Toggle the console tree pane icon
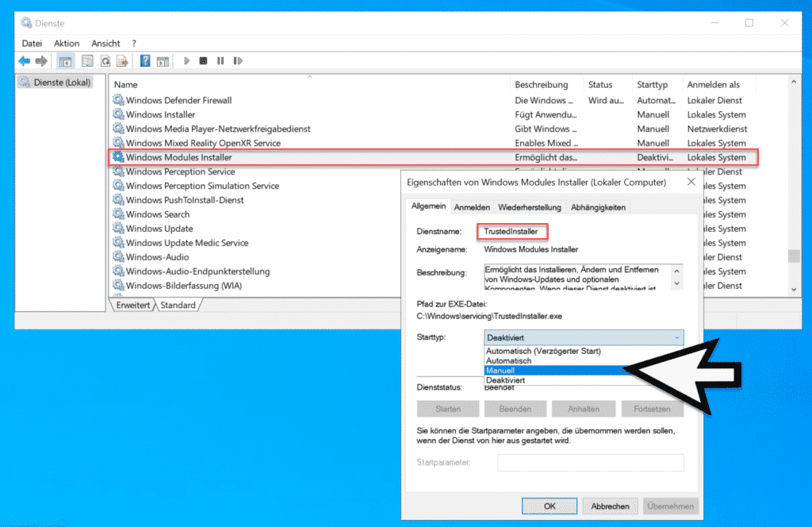This screenshot has height=527, width=812. click(65, 61)
